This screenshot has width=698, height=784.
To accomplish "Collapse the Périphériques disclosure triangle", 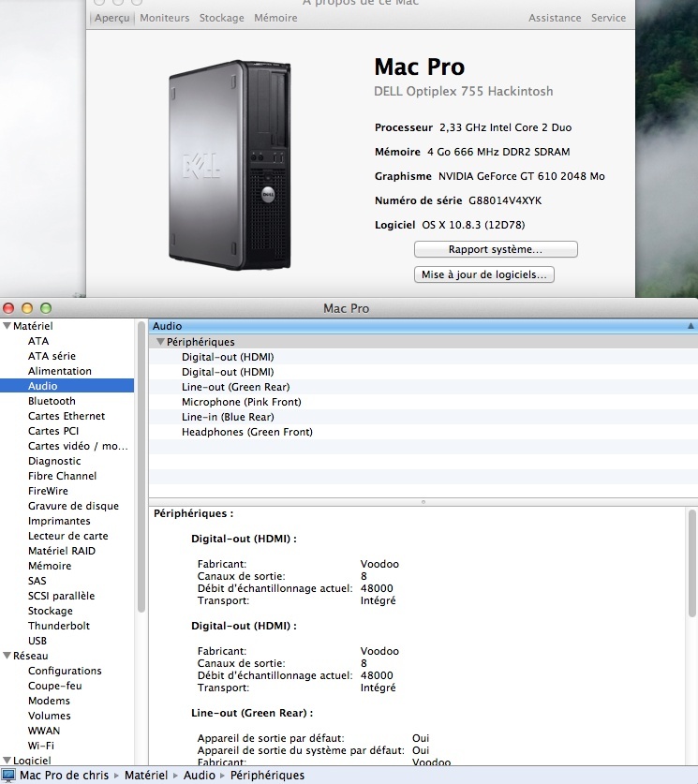I will [x=160, y=342].
